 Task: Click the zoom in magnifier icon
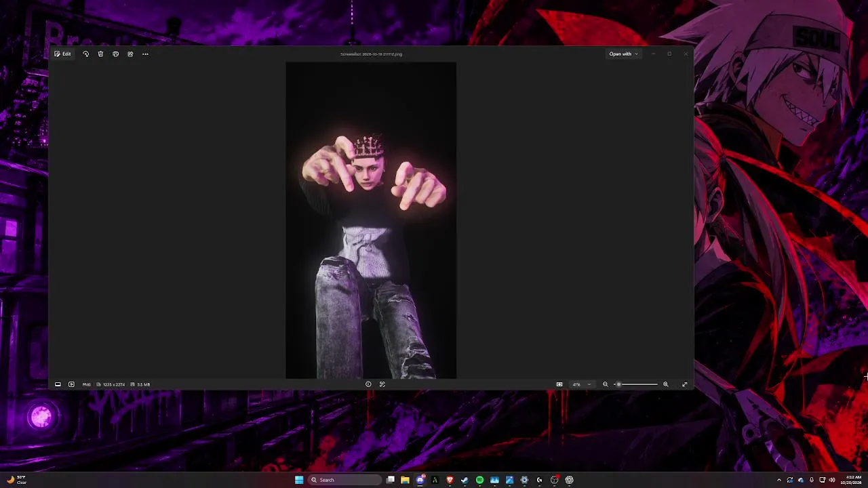665,384
